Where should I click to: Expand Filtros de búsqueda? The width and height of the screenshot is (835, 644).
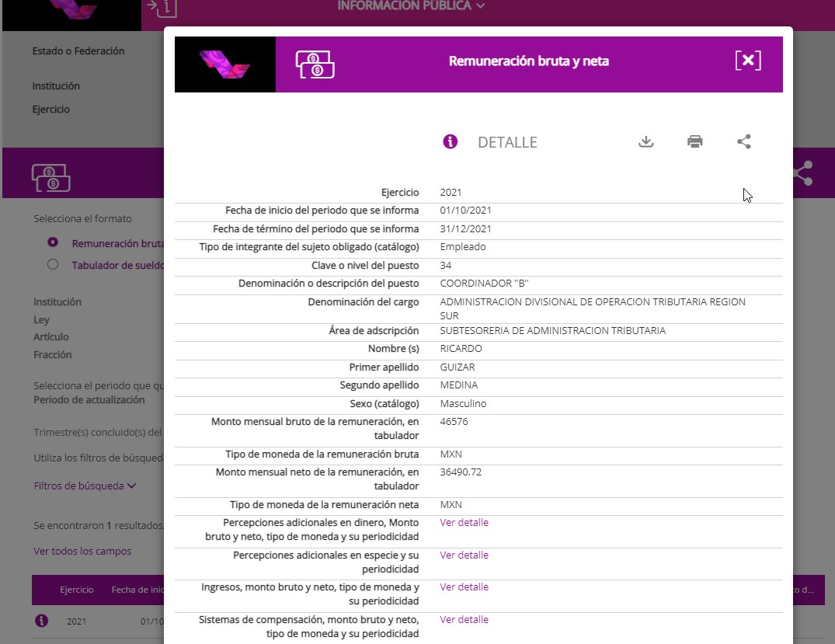85,486
